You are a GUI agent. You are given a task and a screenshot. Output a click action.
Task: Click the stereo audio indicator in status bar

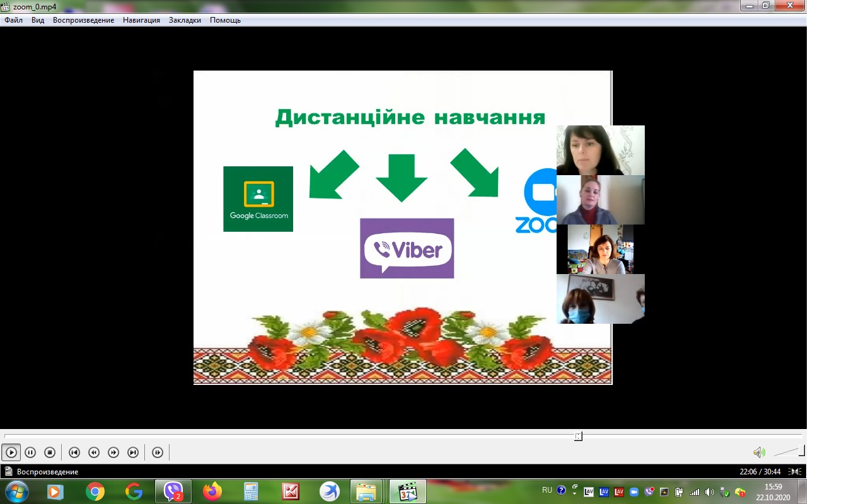pos(796,471)
